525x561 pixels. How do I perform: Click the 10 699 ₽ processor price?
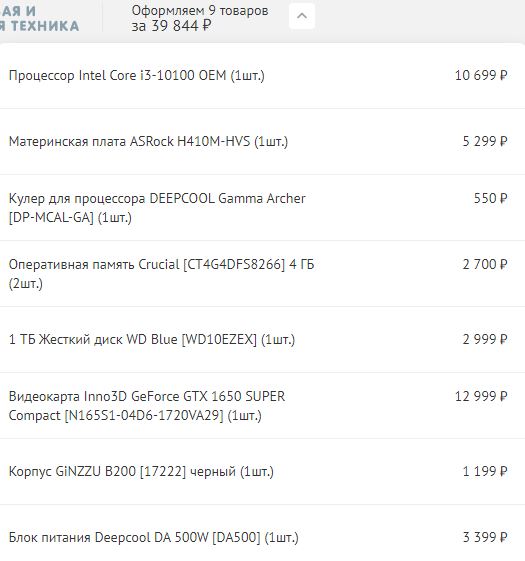click(x=481, y=75)
